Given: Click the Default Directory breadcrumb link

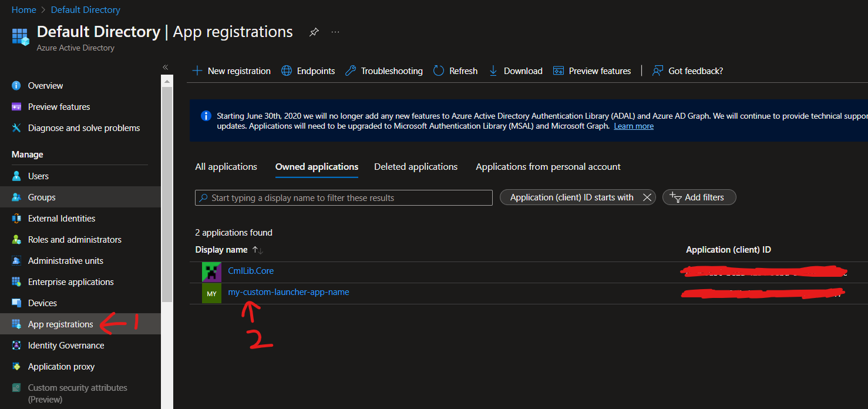Looking at the screenshot, I should pos(86,10).
